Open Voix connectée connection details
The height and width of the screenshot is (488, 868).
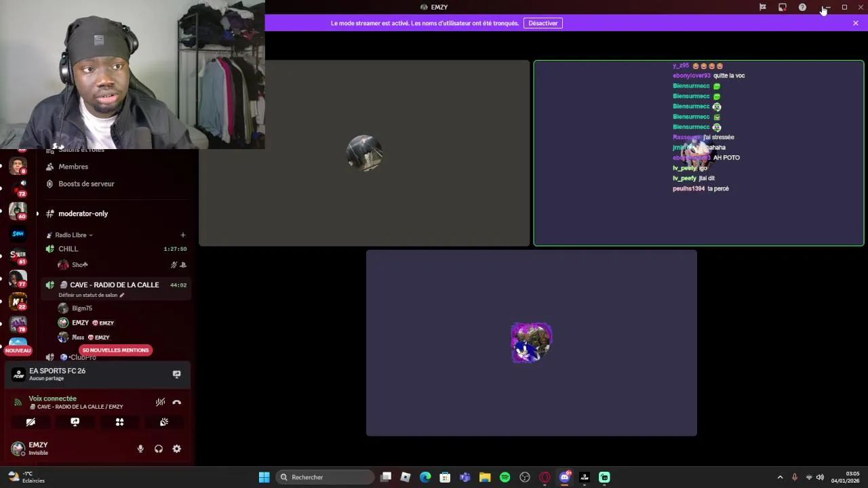click(53, 399)
